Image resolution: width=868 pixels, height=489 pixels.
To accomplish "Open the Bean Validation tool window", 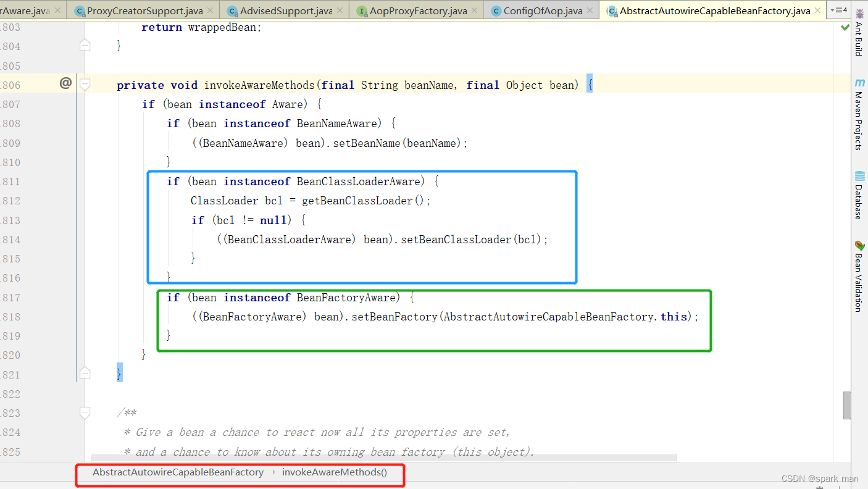I will [x=859, y=277].
